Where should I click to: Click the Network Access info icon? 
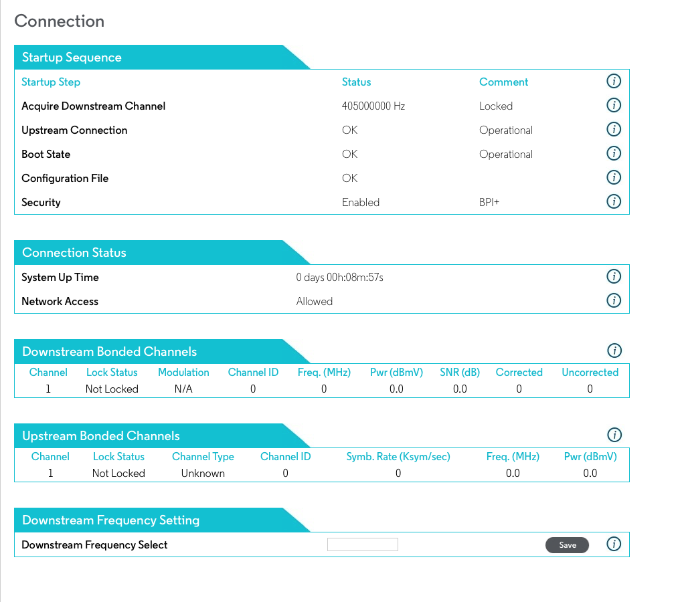tap(614, 301)
